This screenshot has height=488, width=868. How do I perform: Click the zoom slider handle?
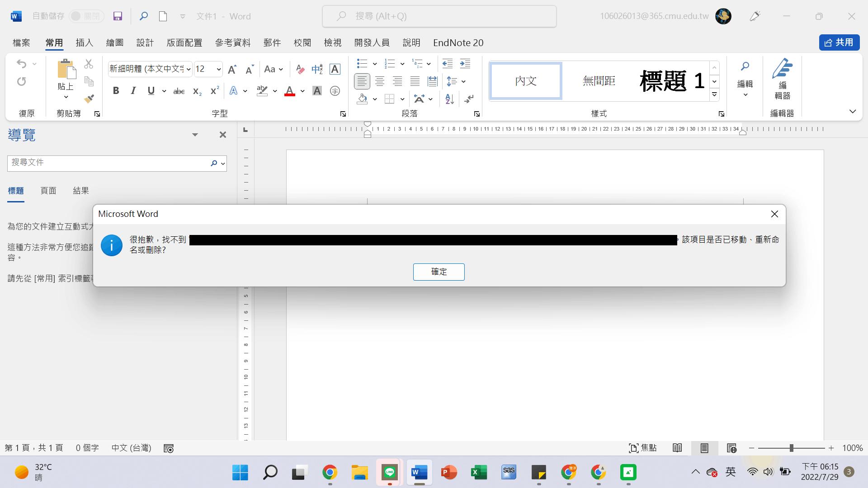pos(791,448)
